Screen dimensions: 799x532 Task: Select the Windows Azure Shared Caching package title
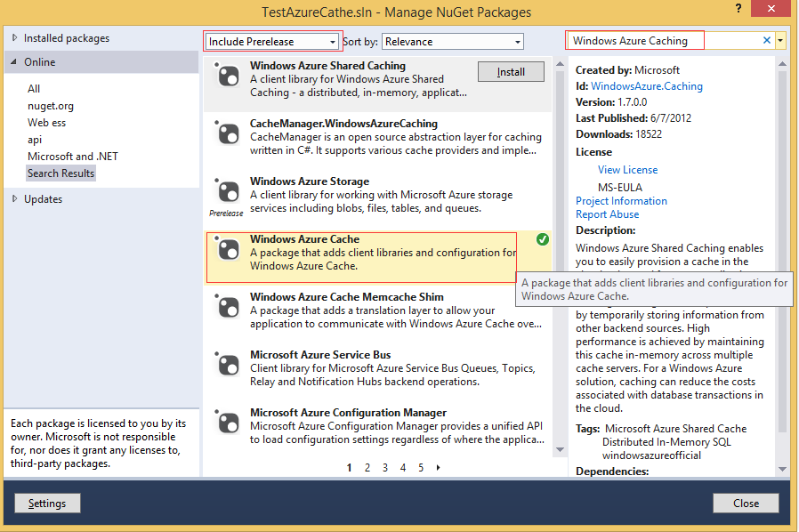327,66
